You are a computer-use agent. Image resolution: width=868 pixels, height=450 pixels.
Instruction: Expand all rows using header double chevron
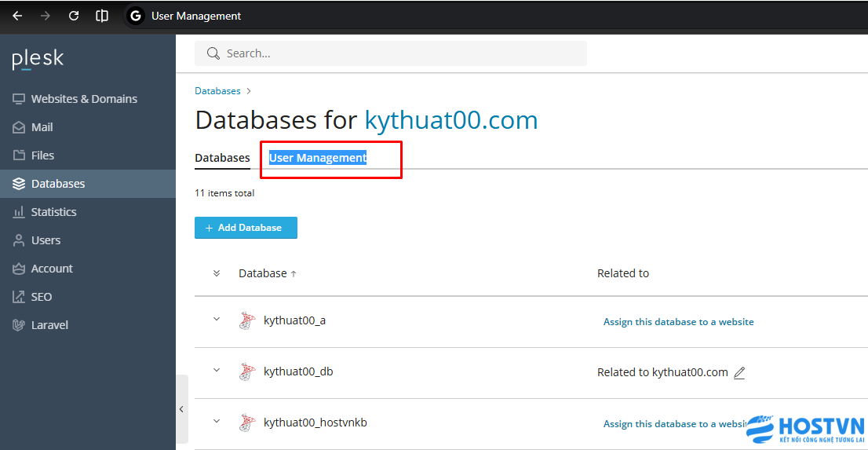pos(217,273)
